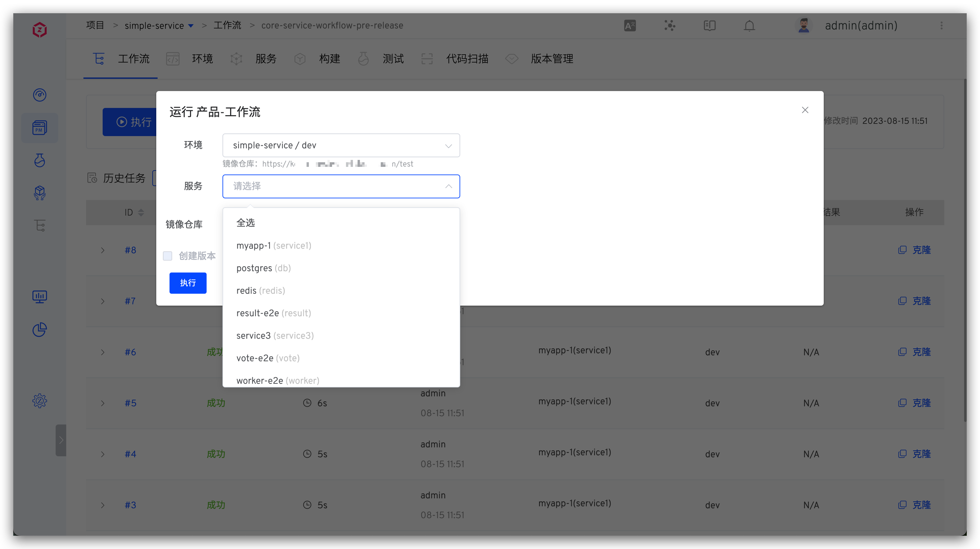The width and height of the screenshot is (980, 549).
Task: Sort by the ID column arrows
Action: [141, 212]
